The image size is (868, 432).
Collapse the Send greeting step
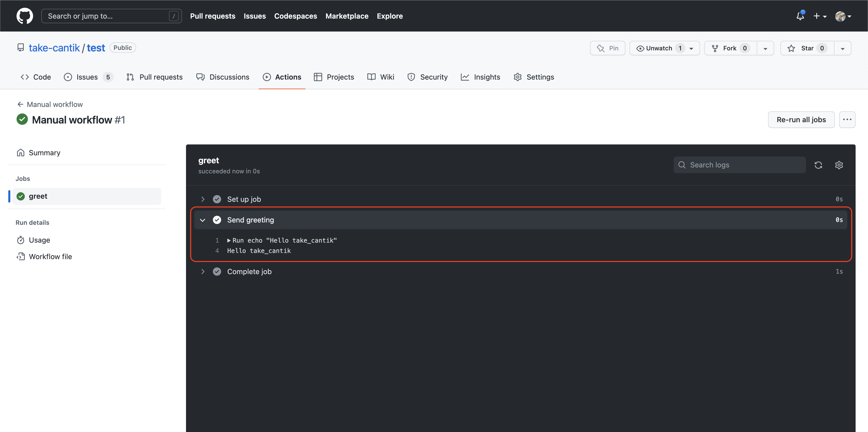[203, 220]
